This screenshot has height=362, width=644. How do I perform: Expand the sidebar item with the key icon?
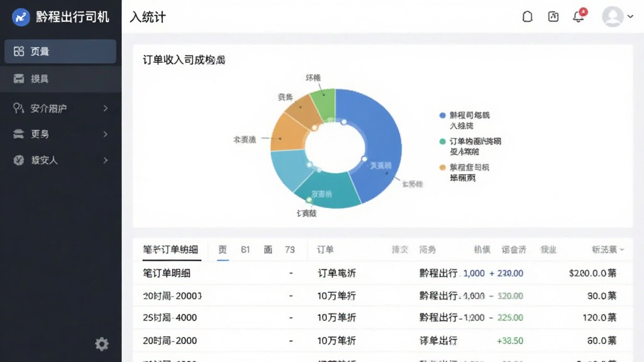[x=106, y=108]
